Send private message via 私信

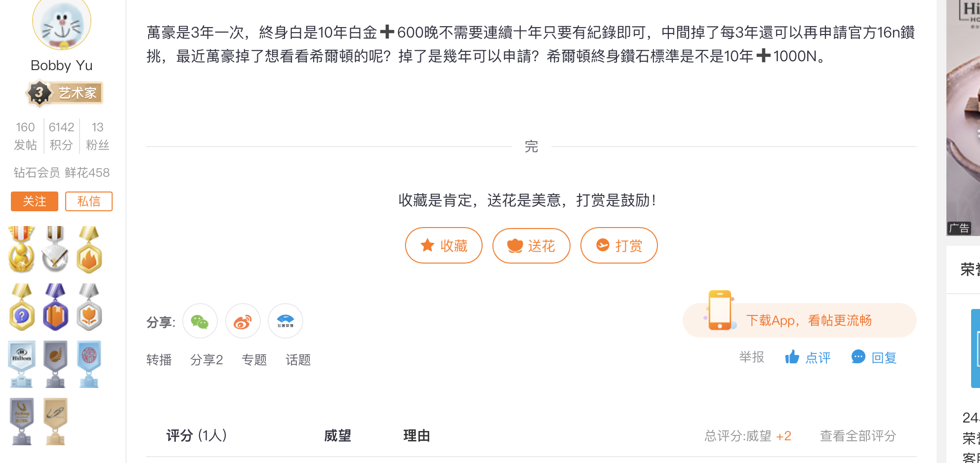[89, 201]
